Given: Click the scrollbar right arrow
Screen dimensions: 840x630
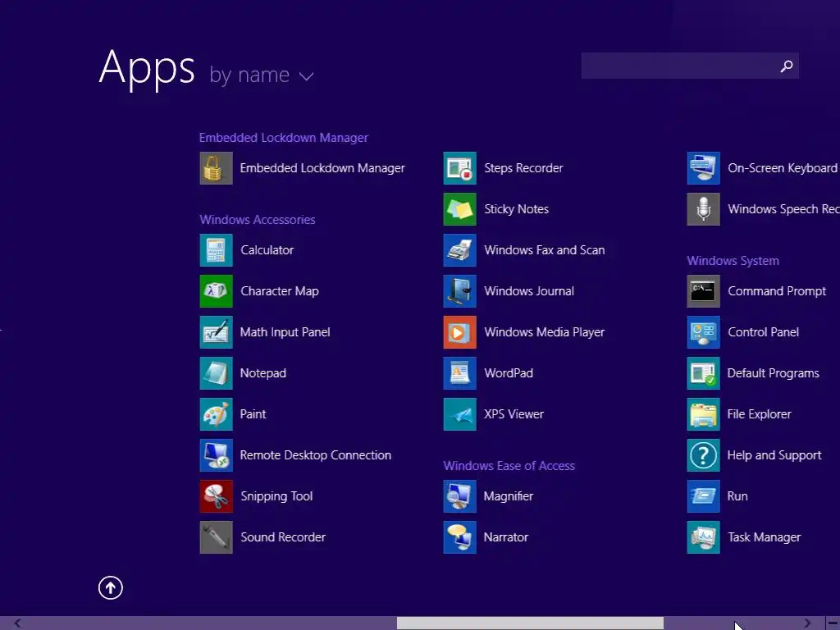Looking at the screenshot, I should tap(807, 623).
